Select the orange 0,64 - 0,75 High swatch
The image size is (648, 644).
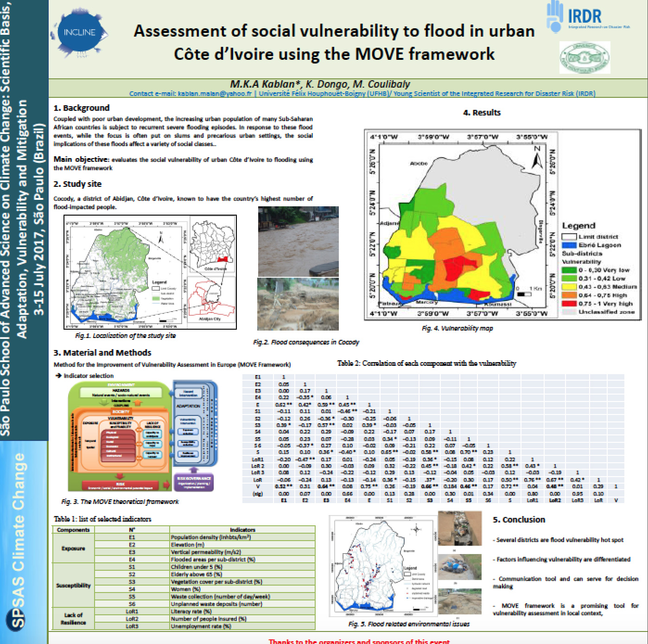pos(569,295)
